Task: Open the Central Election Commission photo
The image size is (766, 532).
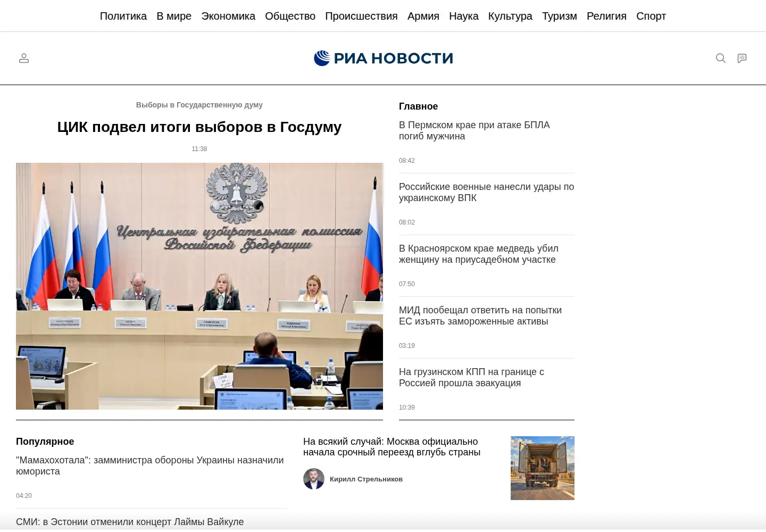Action: point(199,286)
